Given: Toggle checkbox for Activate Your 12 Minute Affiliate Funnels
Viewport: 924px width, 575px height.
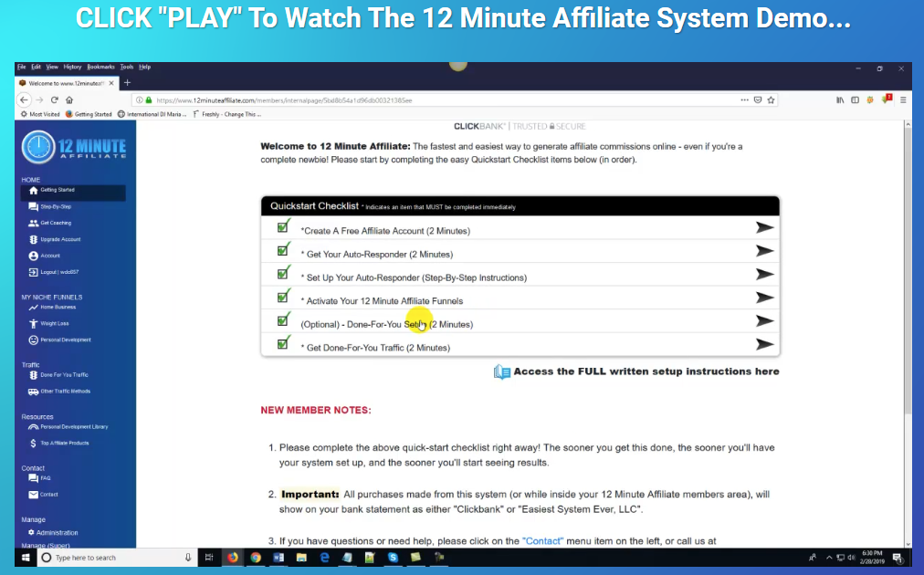Looking at the screenshot, I should tap(283, 297).
